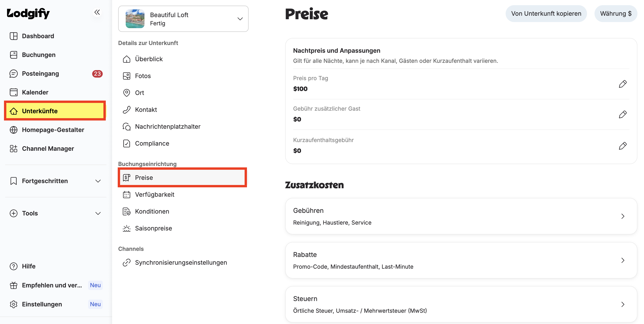Select Saisonpreise menu item
The width and height of the screenshot is (644, 324).
183,228
